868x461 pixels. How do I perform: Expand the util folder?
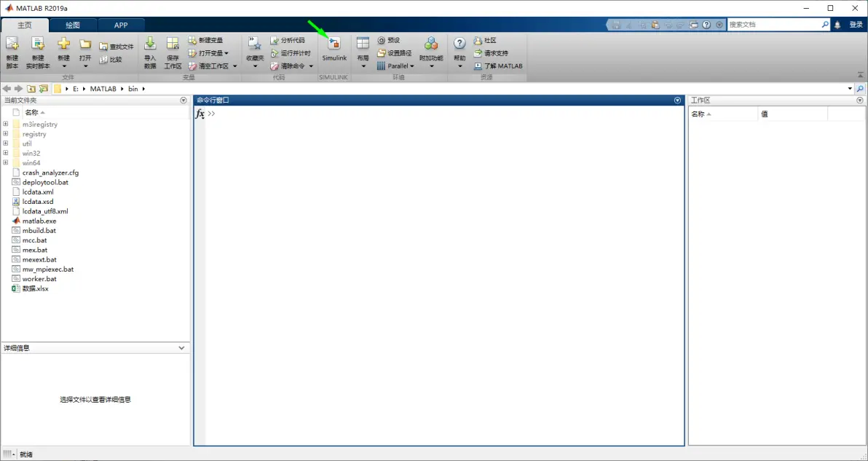pyautogui.click(x=6, y=143)
